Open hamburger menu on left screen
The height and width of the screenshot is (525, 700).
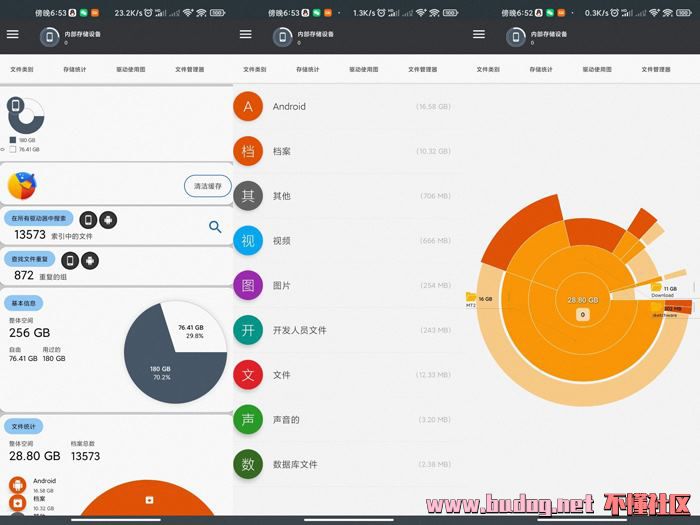point(12,34)
